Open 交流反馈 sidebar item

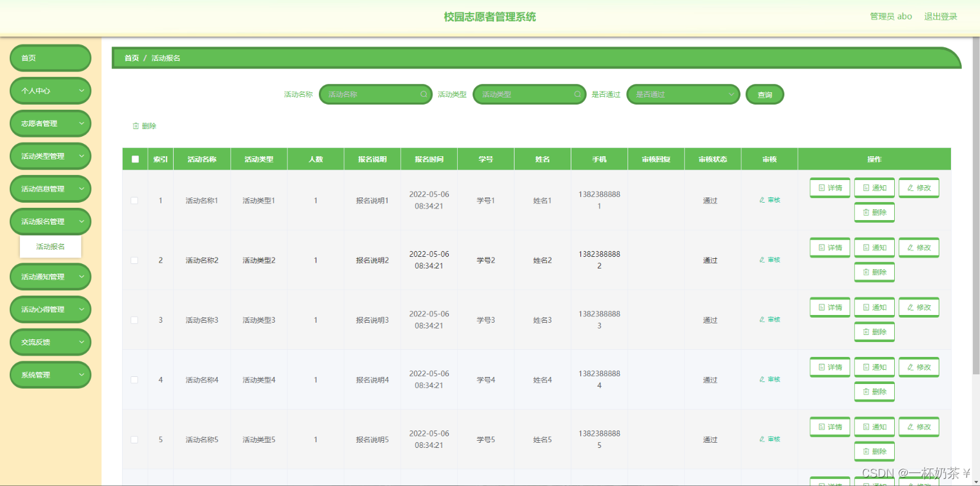[50, 342]
